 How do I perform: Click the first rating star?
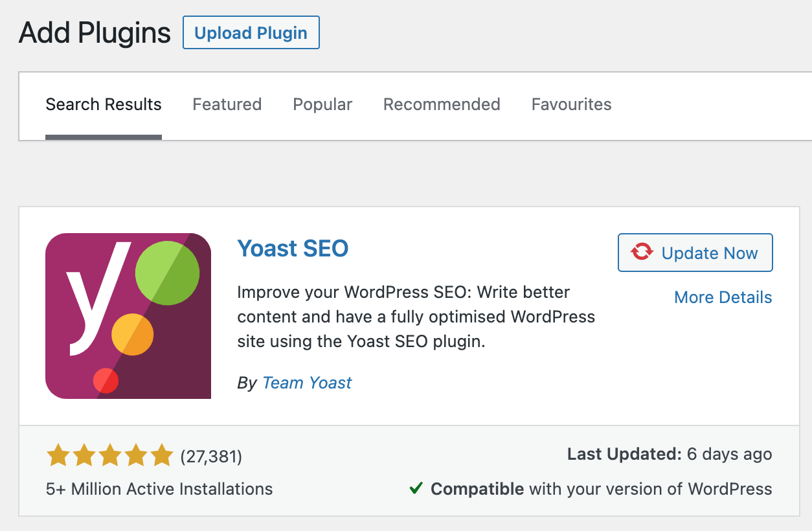point(58,456)
